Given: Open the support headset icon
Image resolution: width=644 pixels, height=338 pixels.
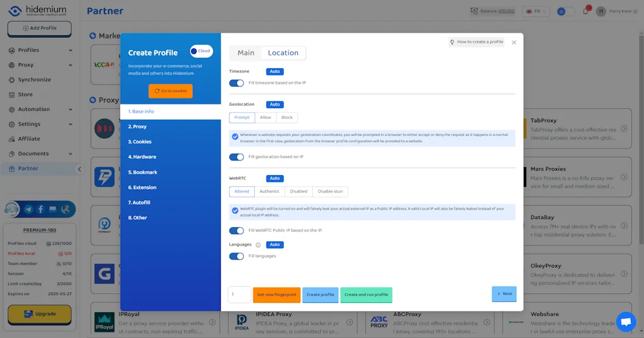Looking at the screenshot, I should point(13,210).
